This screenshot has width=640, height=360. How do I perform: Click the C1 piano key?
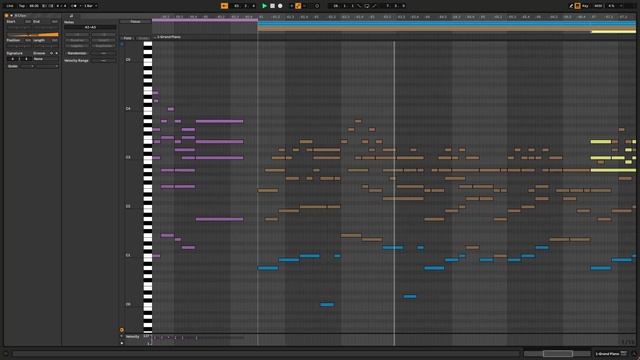pyautogui.click(x=147, y=256)
